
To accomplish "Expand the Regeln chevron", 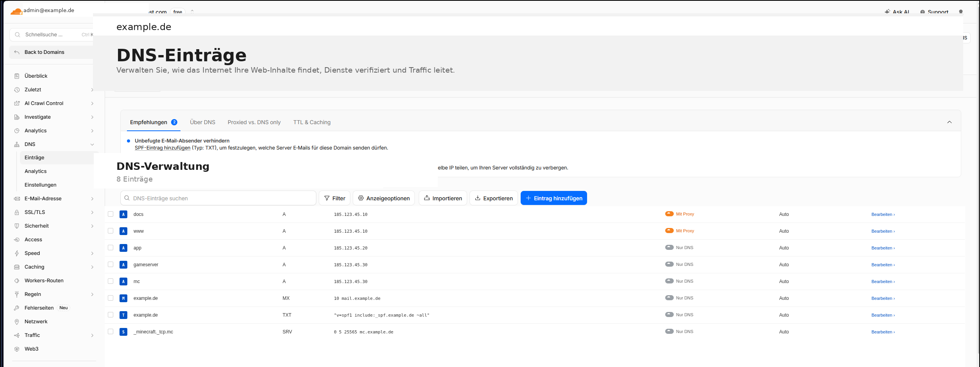I will pos(92,294).
